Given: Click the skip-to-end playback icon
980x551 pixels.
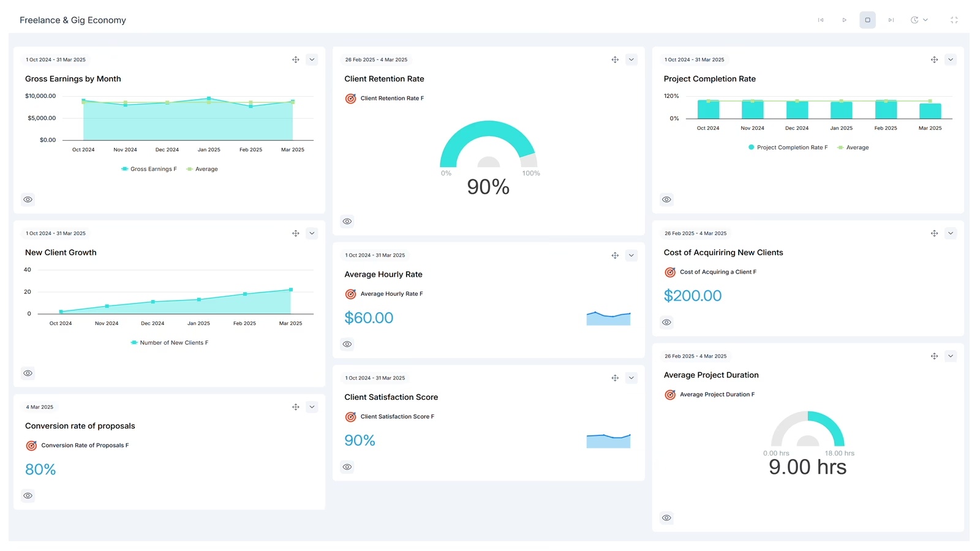Looking at the screenshot, I should (x=891, y=20).
